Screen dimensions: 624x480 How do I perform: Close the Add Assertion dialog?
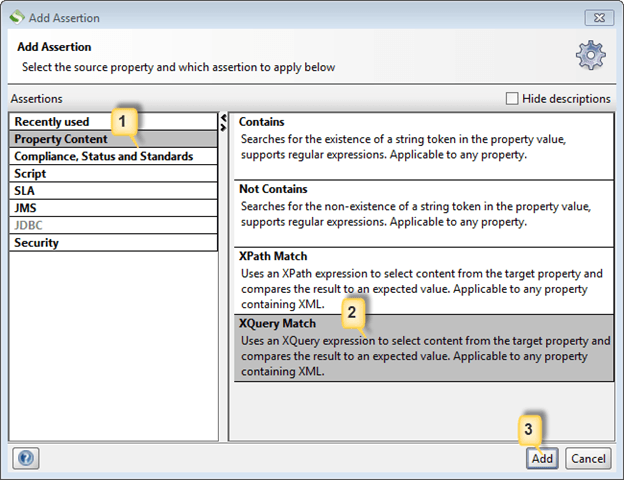tap(598, 18)
